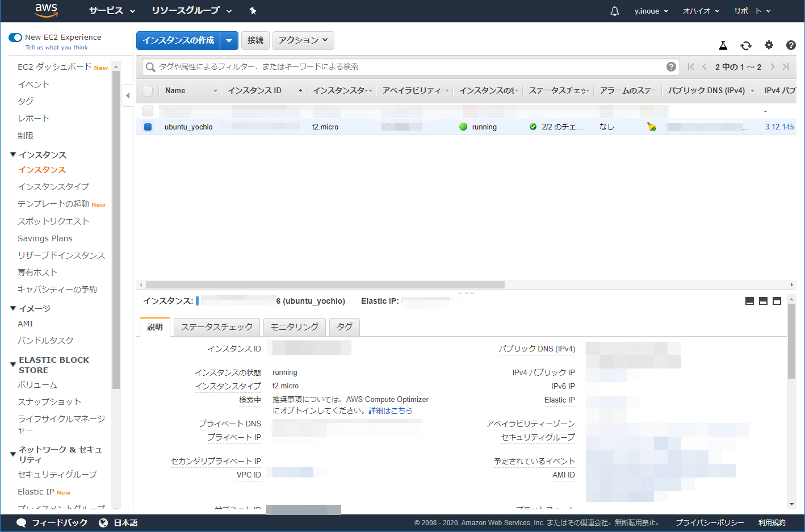The width and height of the screenshot is (805, 532).
Task: Click the language globe icon
Action: (103, 522)
